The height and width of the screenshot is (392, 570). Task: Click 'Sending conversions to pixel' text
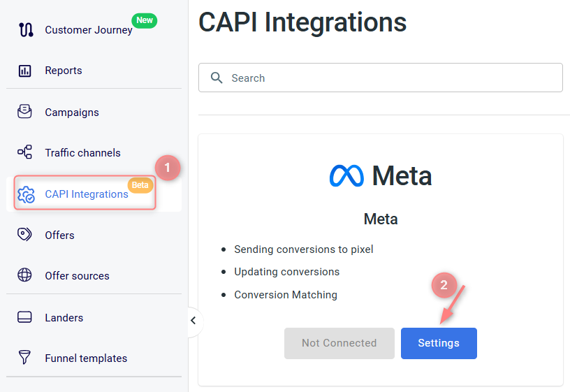click(x=304, y=249)
